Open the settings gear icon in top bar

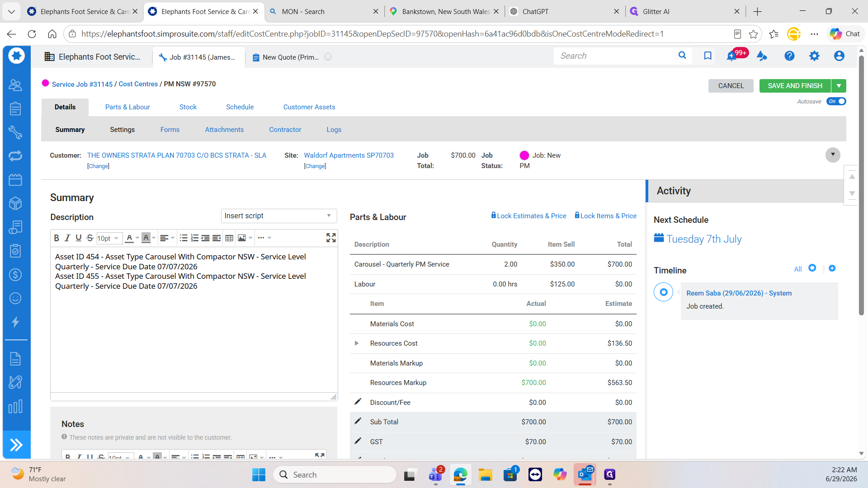(x=814, y=56)
